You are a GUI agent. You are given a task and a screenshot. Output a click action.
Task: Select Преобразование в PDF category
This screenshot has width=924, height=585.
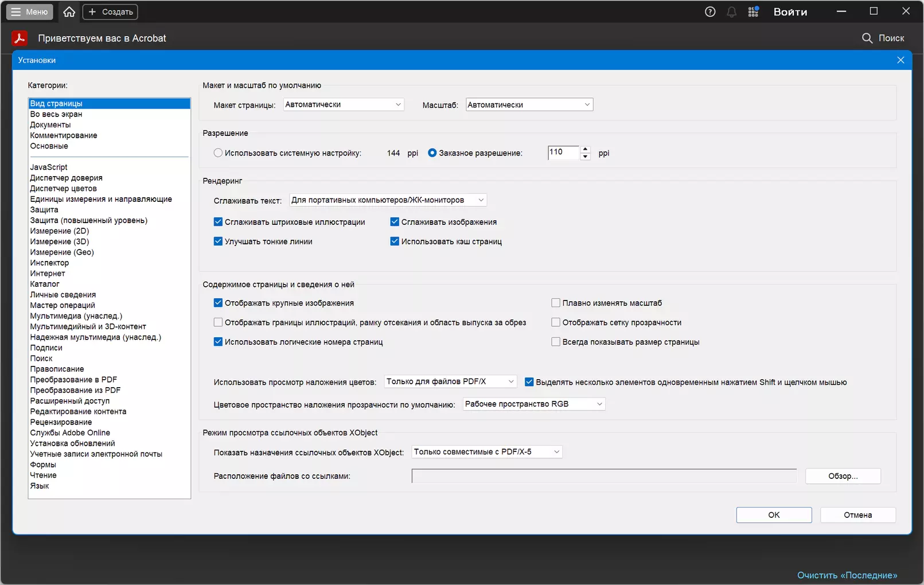click(x=73, y=380)
